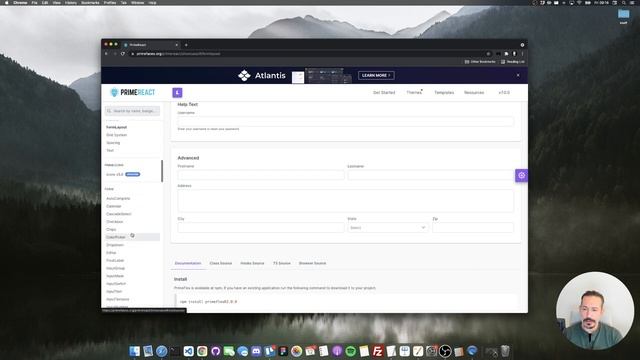The height and width of the screenshot is (360, 640).
Task: Open AutoComplete in sidebar
Action: coord(118,198)
